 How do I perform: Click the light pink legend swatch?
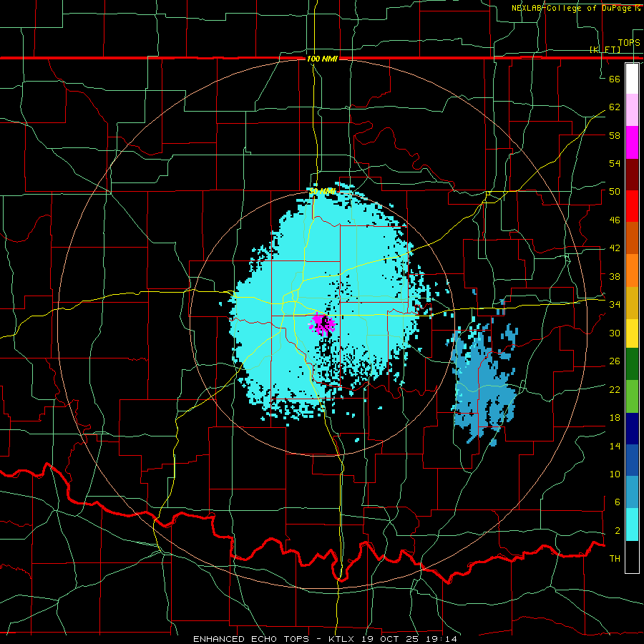pos(632,110)
